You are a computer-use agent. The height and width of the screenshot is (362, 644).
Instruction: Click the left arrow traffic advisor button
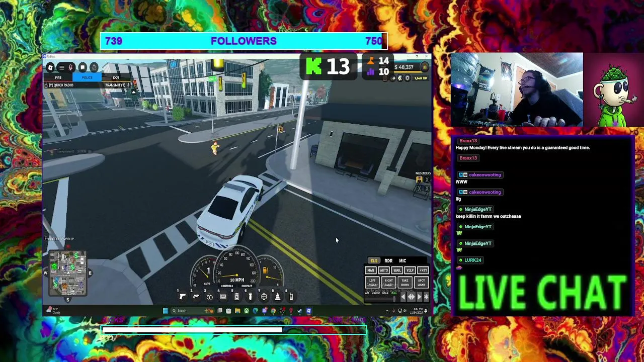[403, 297]
